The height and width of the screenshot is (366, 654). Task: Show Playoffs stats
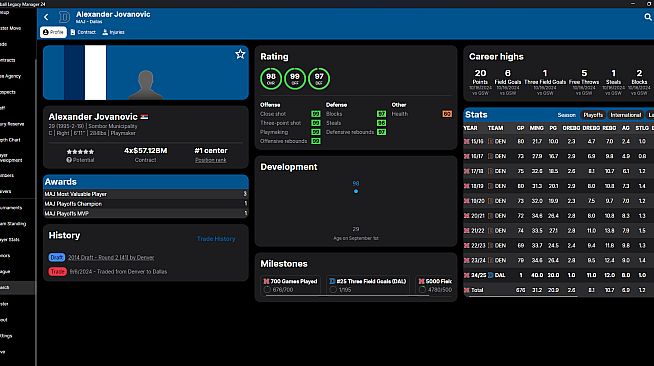[x=593, y=115]
